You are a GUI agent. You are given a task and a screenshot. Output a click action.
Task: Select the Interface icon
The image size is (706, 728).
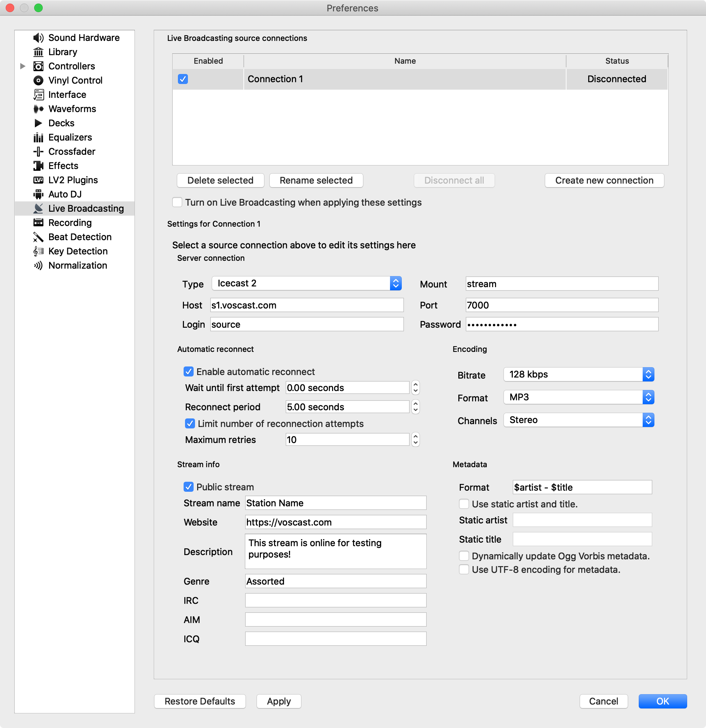coord(38,95)
